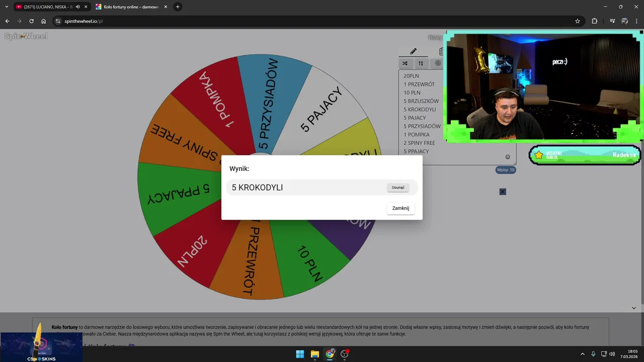Select the 5 PAJACY entry line
Image resolution: width=644 pixels, height=362 pixels.
(x=415, y=118)
